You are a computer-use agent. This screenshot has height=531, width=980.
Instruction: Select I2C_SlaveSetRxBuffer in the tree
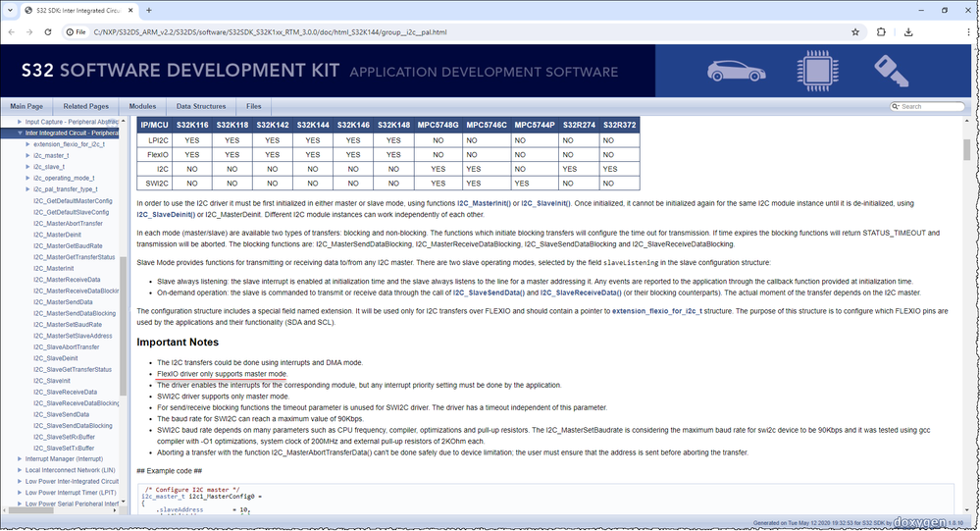pos(65,437)
